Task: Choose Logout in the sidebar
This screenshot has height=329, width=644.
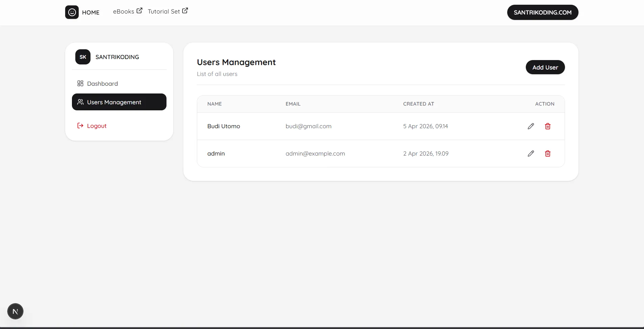Action: (119, 126)
